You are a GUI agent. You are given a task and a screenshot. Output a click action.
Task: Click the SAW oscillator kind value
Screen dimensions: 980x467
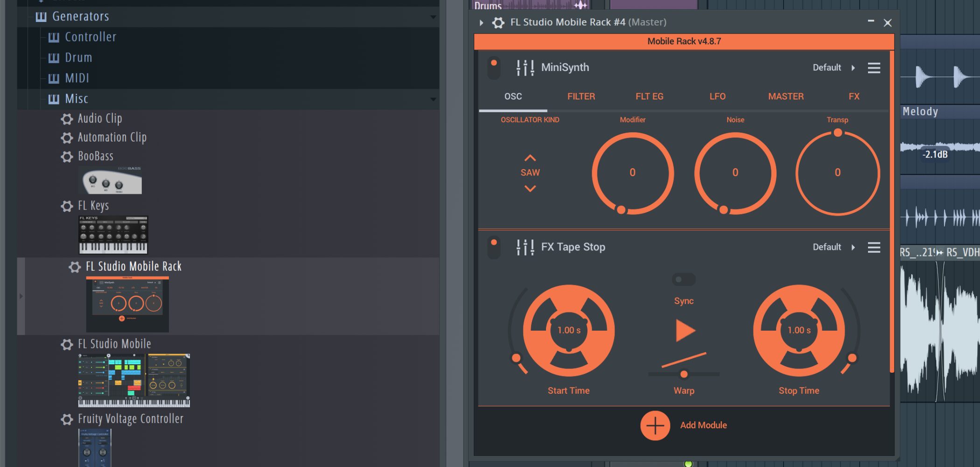[530, 173]
